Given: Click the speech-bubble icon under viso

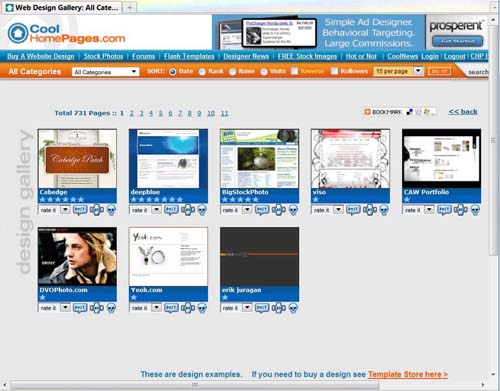Looking at the screenshot, I should pos(353,210).
